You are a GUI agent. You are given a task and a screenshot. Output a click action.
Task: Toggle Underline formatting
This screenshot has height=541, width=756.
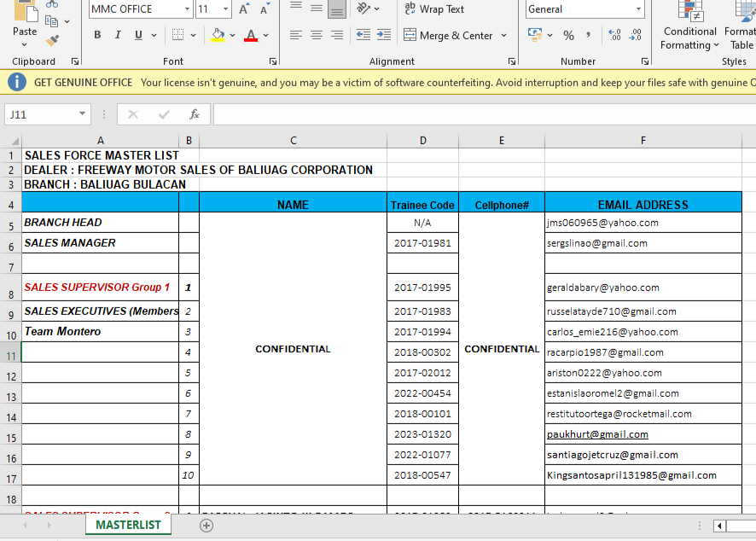click(x=138, y=35)
